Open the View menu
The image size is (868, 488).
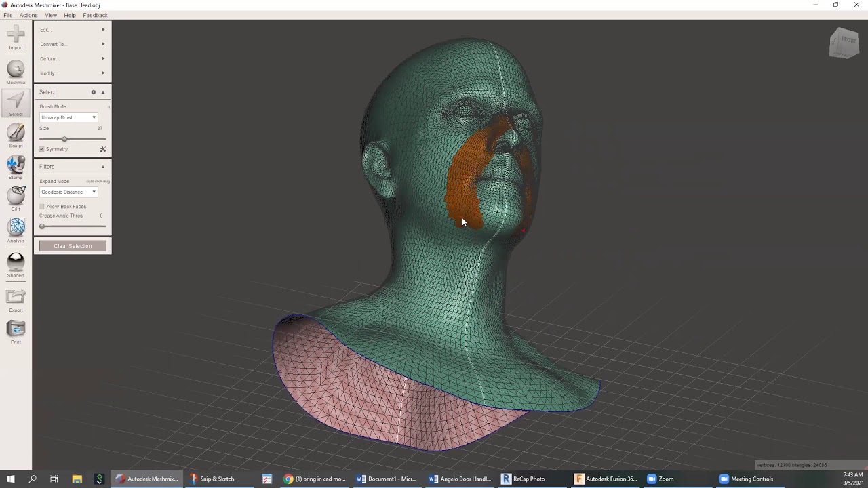point(51,15)
